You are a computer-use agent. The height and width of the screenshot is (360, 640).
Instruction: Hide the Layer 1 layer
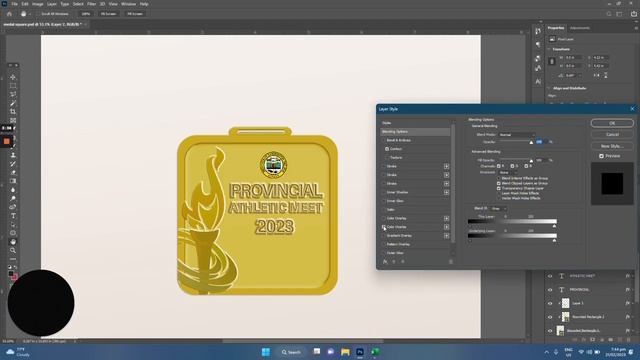coord(550,303)
